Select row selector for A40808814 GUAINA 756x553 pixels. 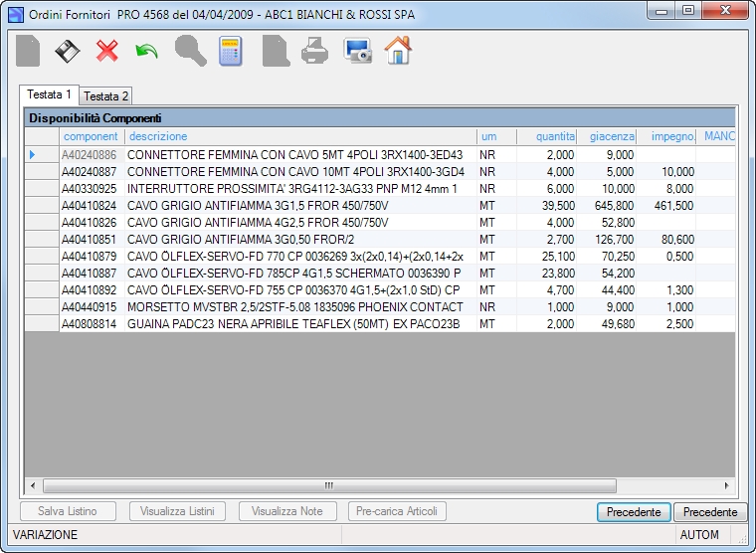click(42, 323)
